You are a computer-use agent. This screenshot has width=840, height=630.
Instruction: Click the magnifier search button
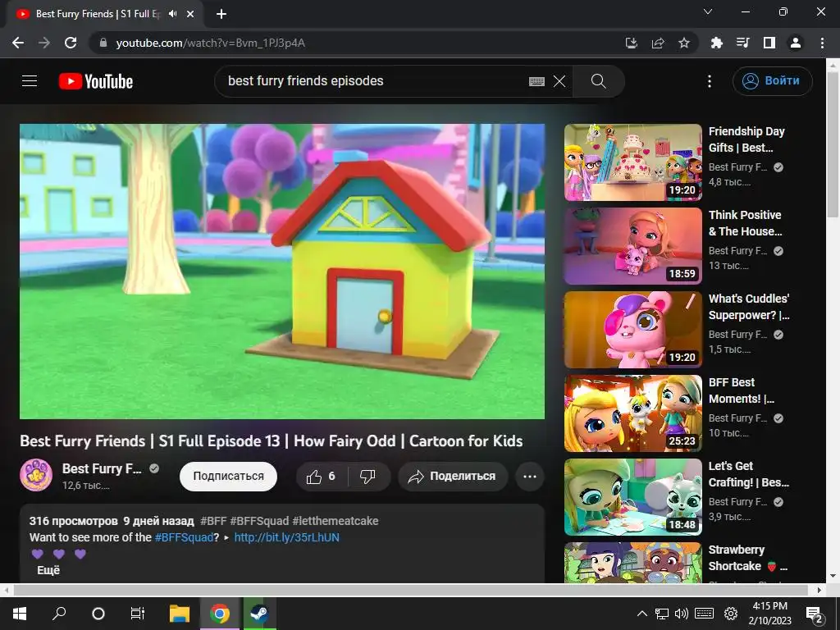tap(598, 81)
